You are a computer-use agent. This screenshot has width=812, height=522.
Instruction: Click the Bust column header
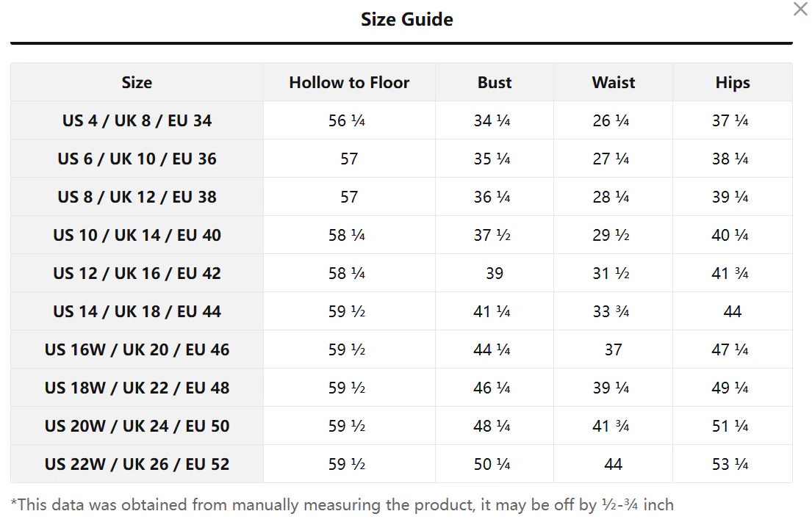click(495, 83)
